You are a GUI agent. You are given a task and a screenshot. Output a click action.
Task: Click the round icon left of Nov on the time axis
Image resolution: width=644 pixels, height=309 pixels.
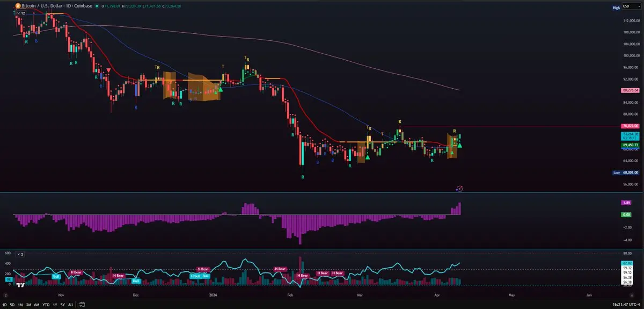(5, 295)
